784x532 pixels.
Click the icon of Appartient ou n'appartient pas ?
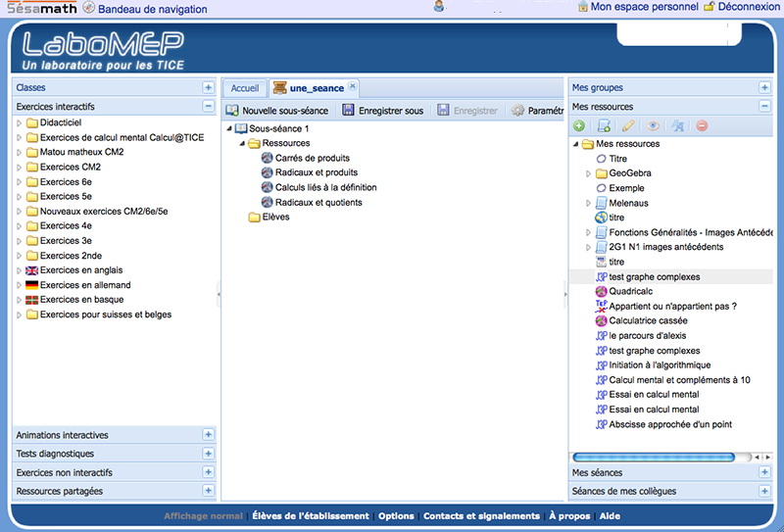click(x=601, y=306)
